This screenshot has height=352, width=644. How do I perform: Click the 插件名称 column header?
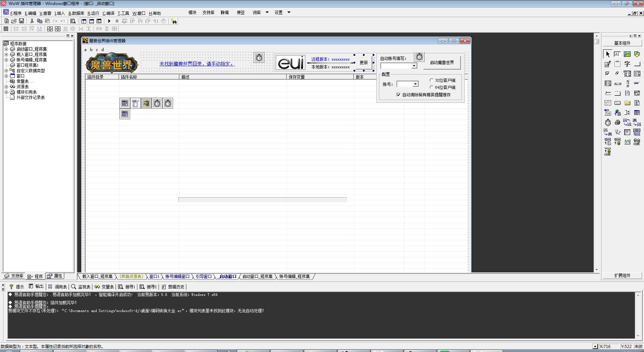pos(149,77)
